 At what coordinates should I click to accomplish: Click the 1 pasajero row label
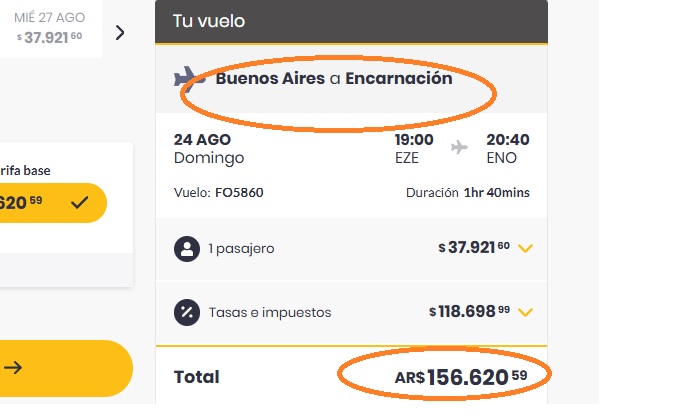241,249
